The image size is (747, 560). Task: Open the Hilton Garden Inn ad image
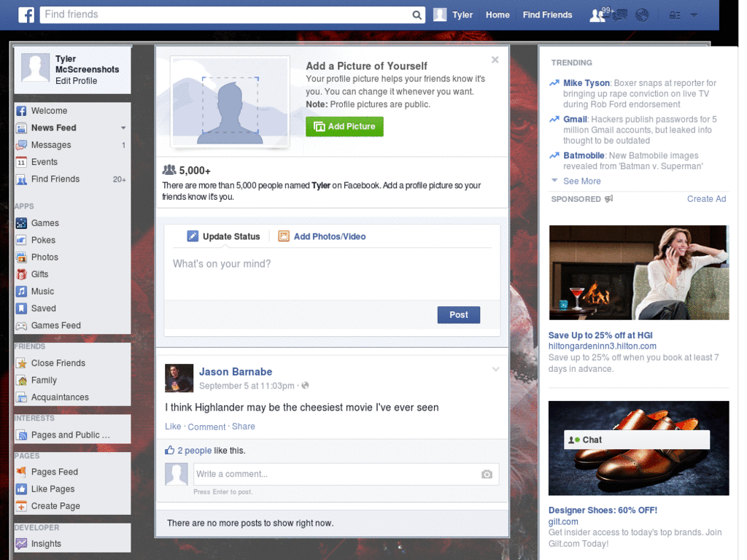[639, 273]
